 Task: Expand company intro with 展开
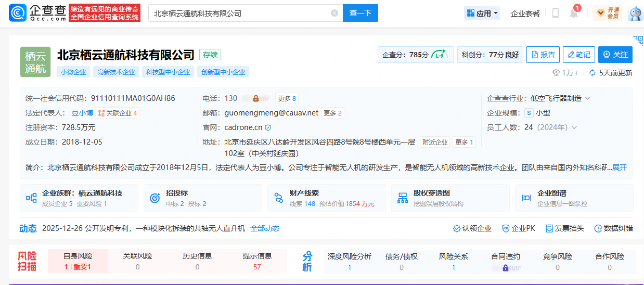click(x=619, y=167)
